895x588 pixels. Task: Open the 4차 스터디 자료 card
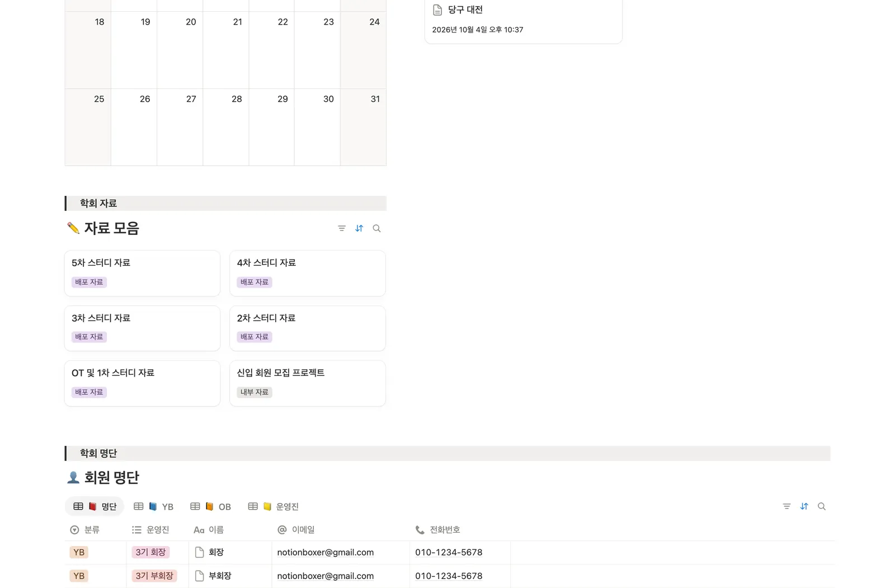click(x=308, y=273)
